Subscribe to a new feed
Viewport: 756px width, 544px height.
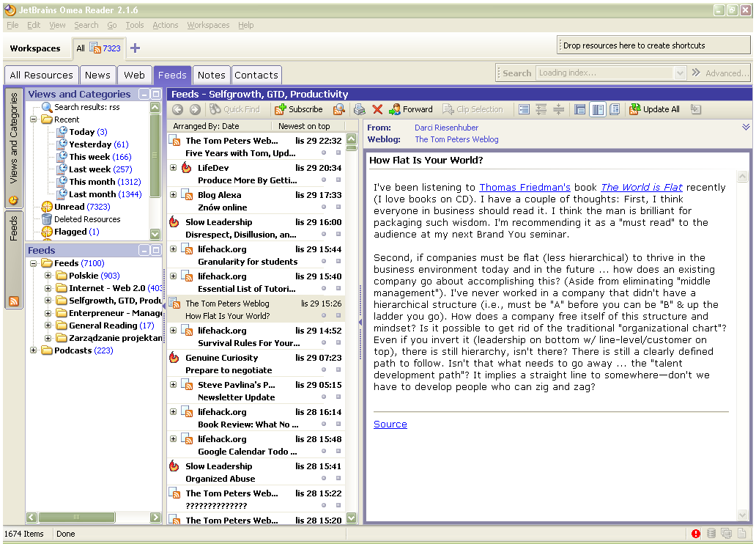click(x=299, y=109)
